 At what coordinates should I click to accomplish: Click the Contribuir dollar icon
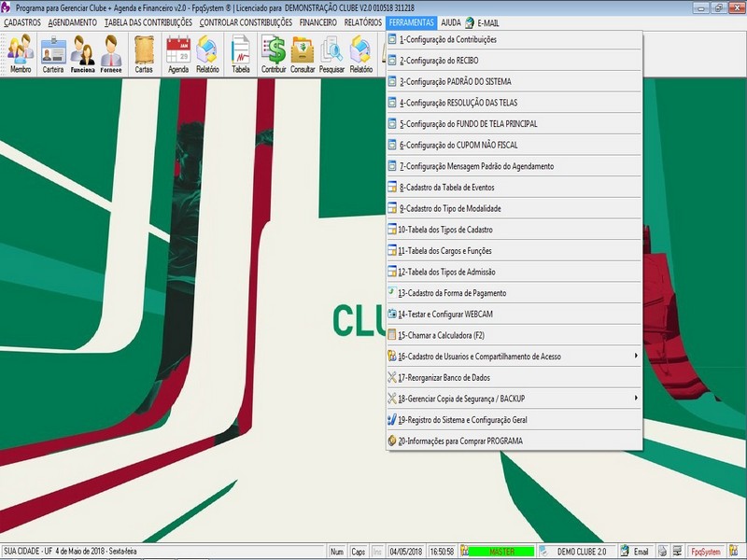click(x=274, y=54)
